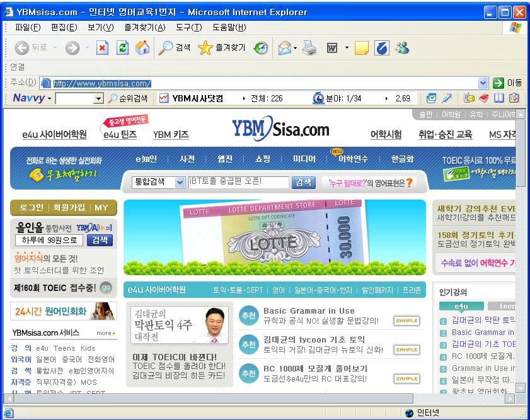Open the 사전 navigation item
This screenshot has width=530, height=420.
(x=187, y=159)
